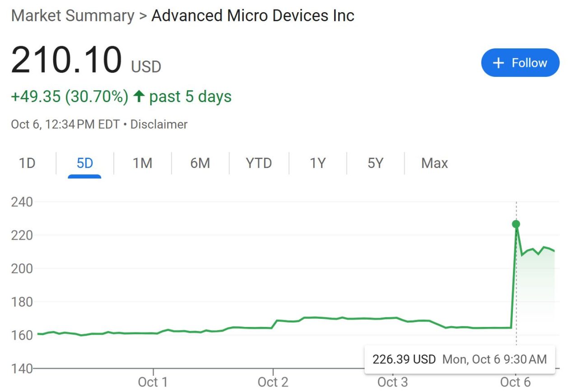The image size is (578, 392).
Task: Switch chart to the 6M range
Action: click(200, 163)
